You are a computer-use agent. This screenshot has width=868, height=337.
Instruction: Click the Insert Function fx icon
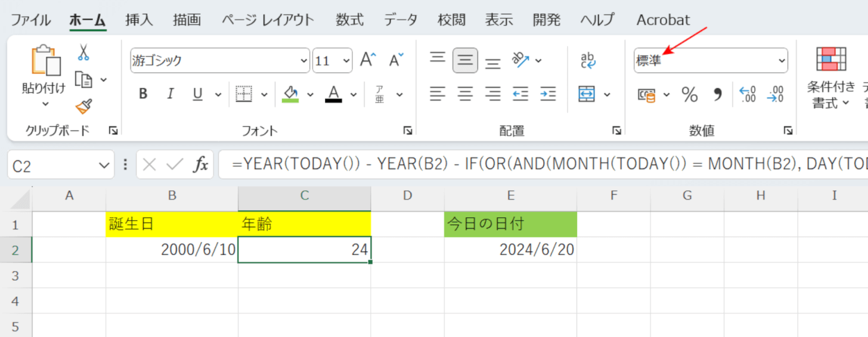point(200,165)
